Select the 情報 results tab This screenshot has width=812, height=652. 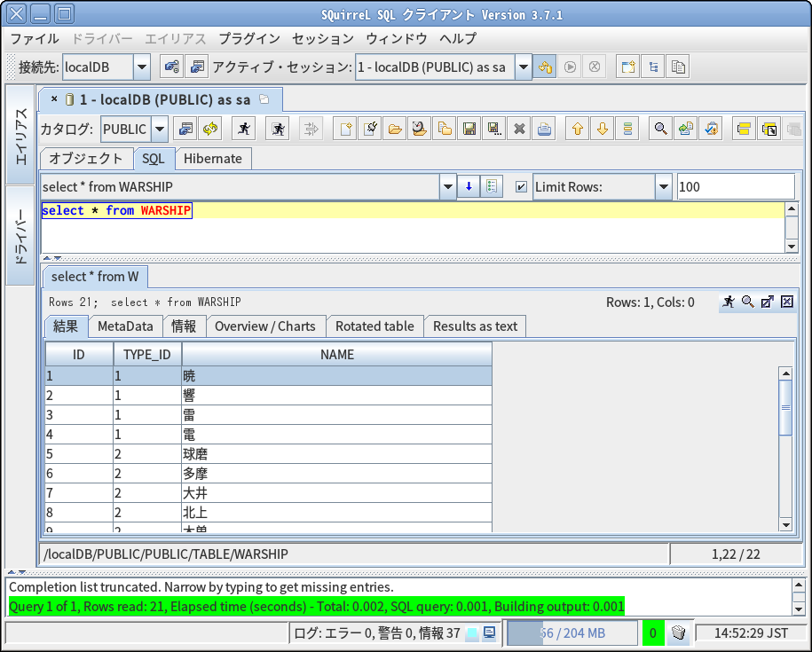point(184,326)
